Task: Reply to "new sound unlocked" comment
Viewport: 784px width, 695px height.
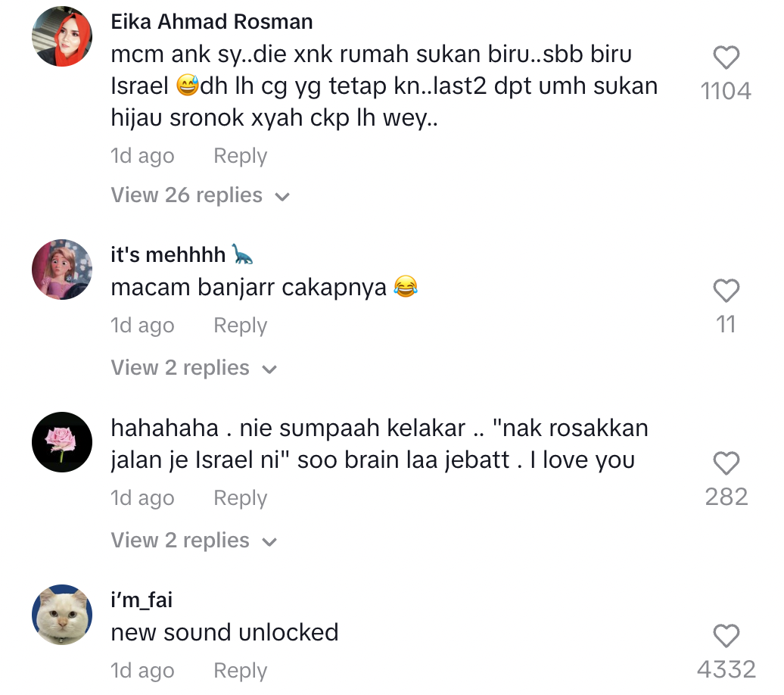Action: 240,671
